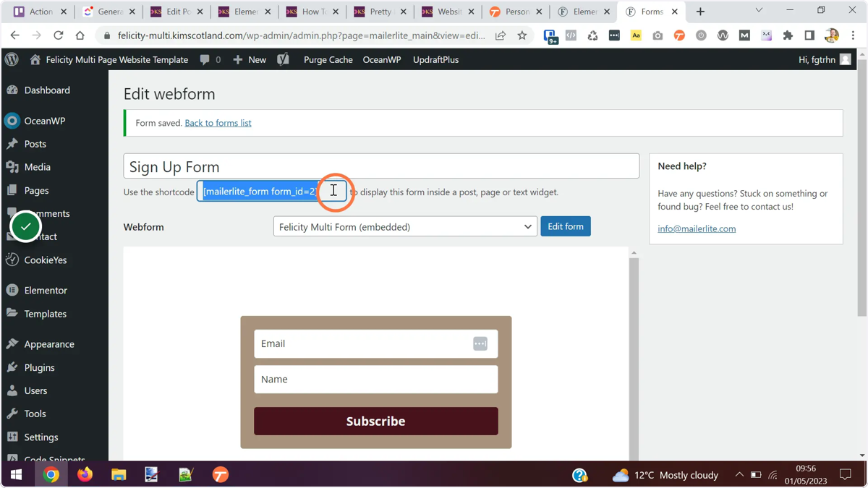Screen dimensions: 868x488
Task: Click the Edit form button
Action: (566, 227)
